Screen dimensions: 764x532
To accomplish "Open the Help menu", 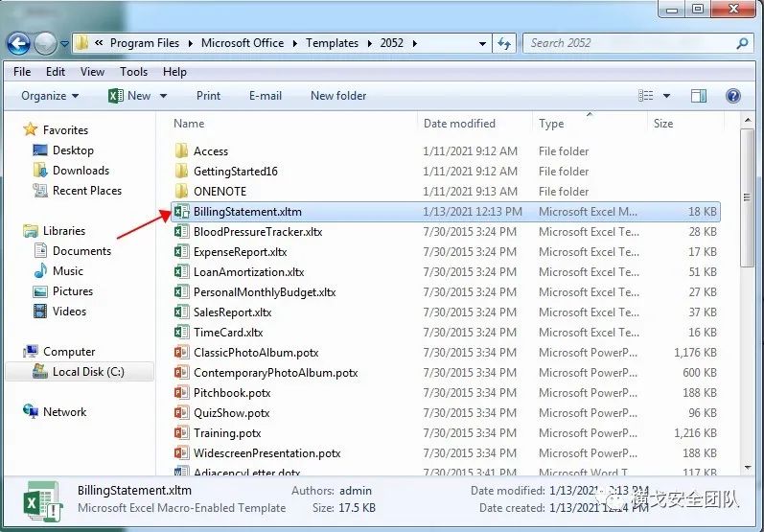I will click(x=174, y=72).
